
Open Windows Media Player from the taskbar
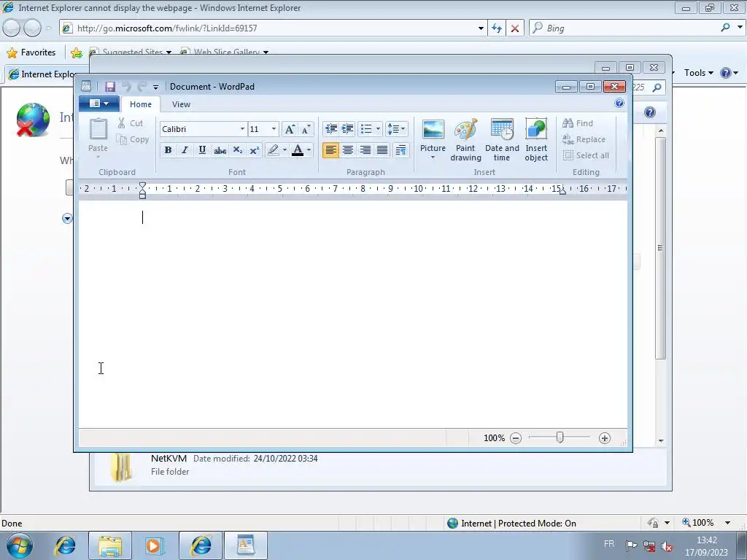(154, 545)
